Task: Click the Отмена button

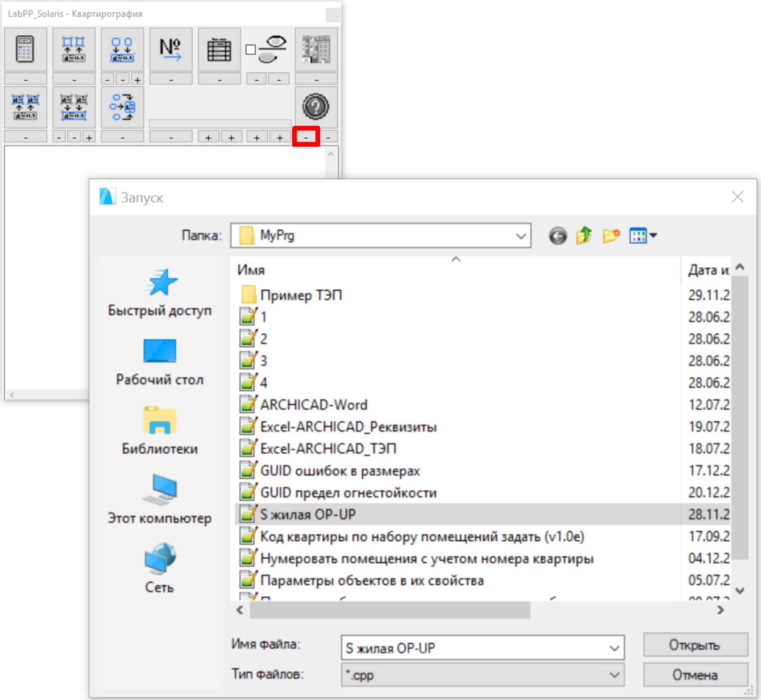Action: (695, 675)
